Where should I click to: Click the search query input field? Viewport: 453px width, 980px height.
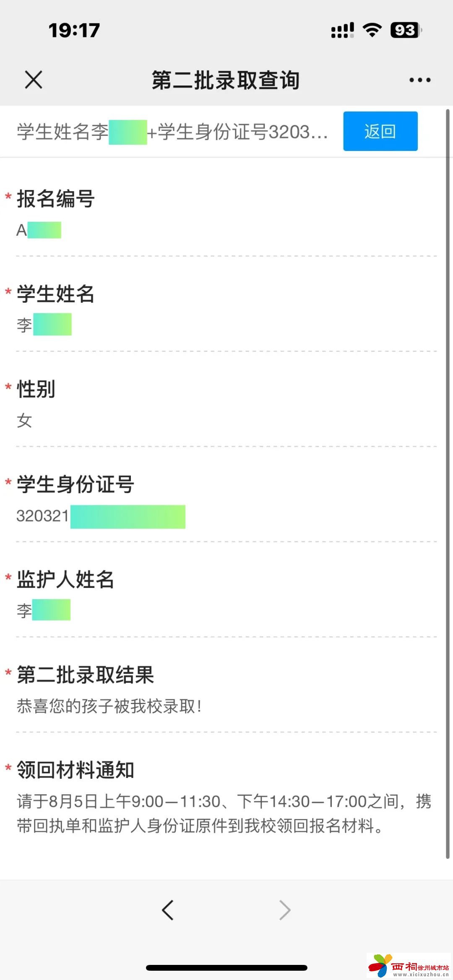pos(172,132)
